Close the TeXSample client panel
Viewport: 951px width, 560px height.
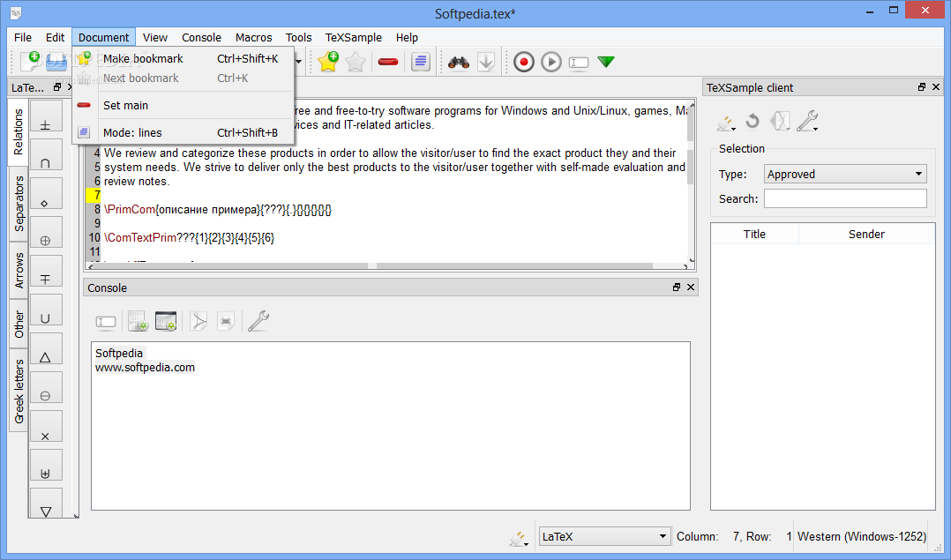coord(936,87)
